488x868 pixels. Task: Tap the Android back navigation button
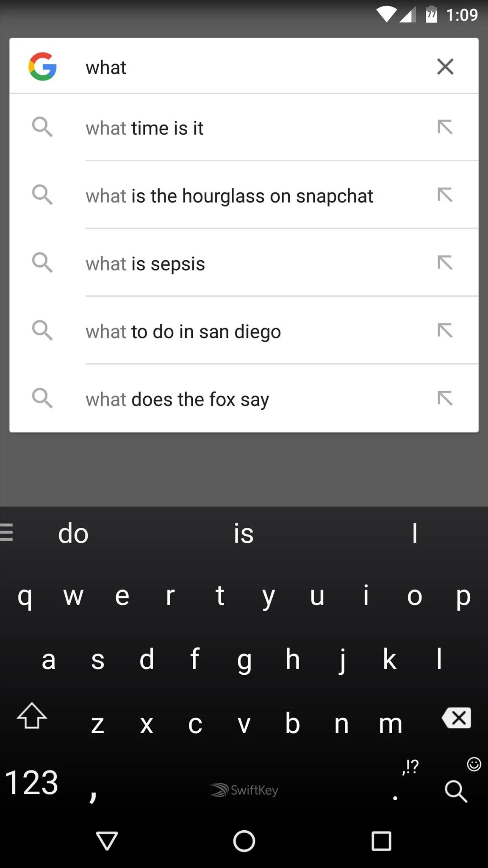point(107,841)
